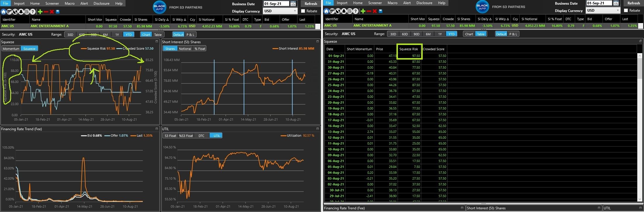Set range to 60D in table-view window

tap(405, 34)
